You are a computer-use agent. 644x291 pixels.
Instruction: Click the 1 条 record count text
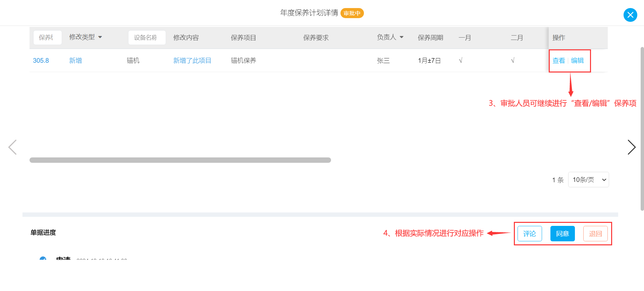[558, 180]
